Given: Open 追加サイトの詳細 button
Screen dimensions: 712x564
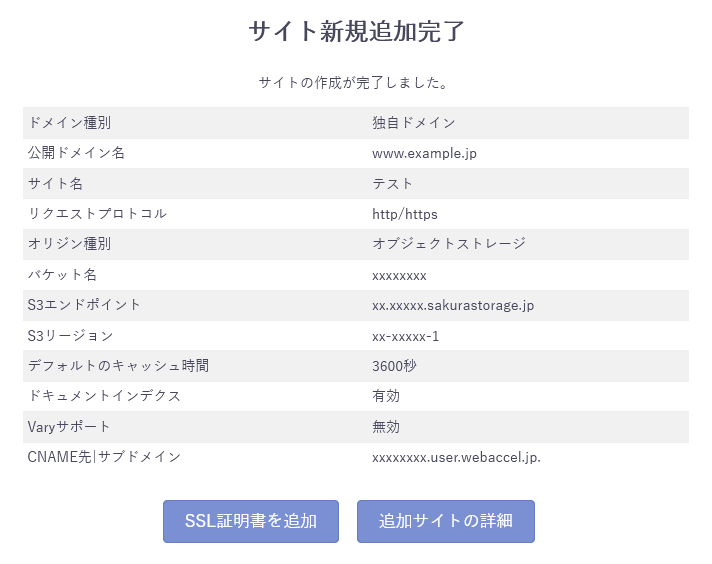Looking at the screenshot, I should [446, 521].
